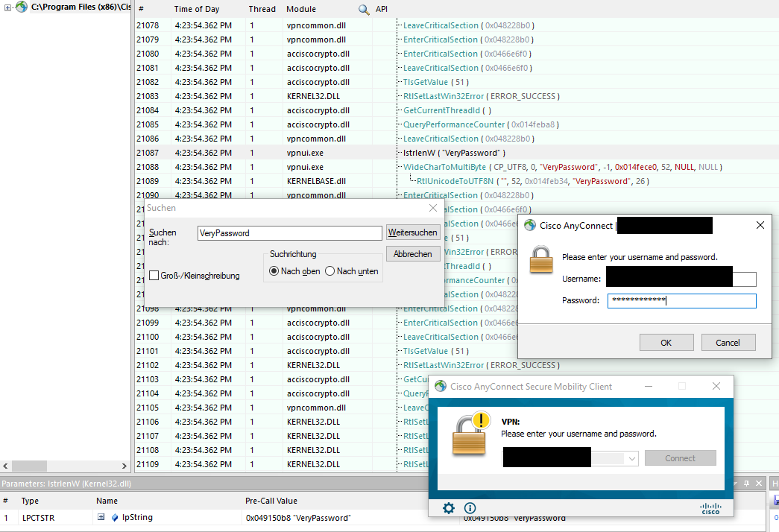Confirm login with the OK button
The image size is (779, 532).
[x=666, y=343]
